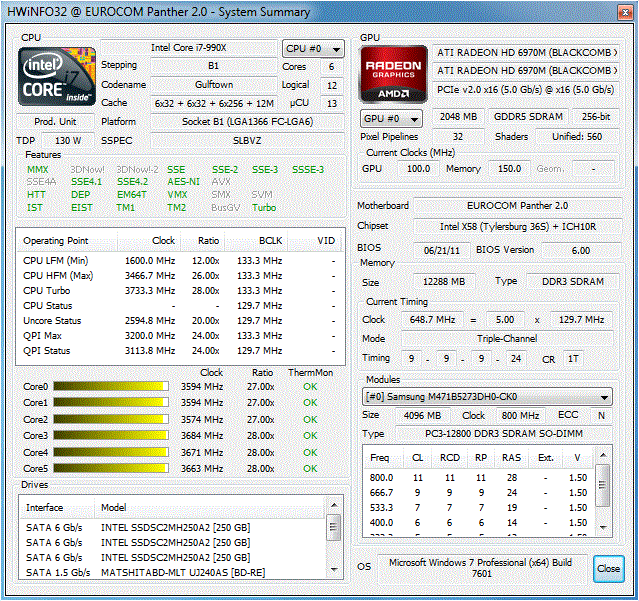
Task: Click the EUROCOM Panther 2.0 motherboard field
Action: click(x=518, y=206)
